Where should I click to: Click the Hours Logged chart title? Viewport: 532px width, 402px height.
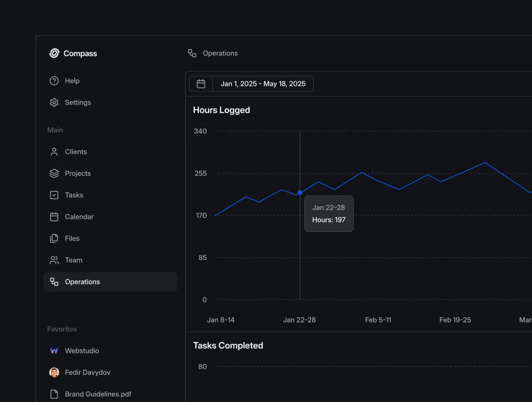click(x=221, y=110)
